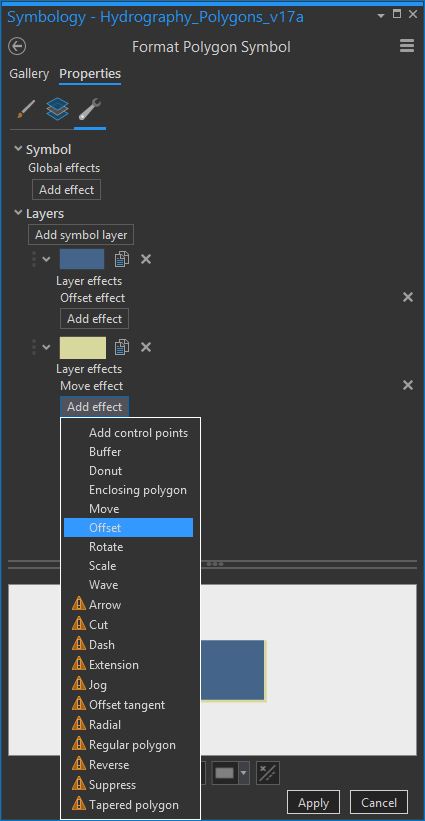Select the Layers stack tab icon
425x821 pixels.
58,109
